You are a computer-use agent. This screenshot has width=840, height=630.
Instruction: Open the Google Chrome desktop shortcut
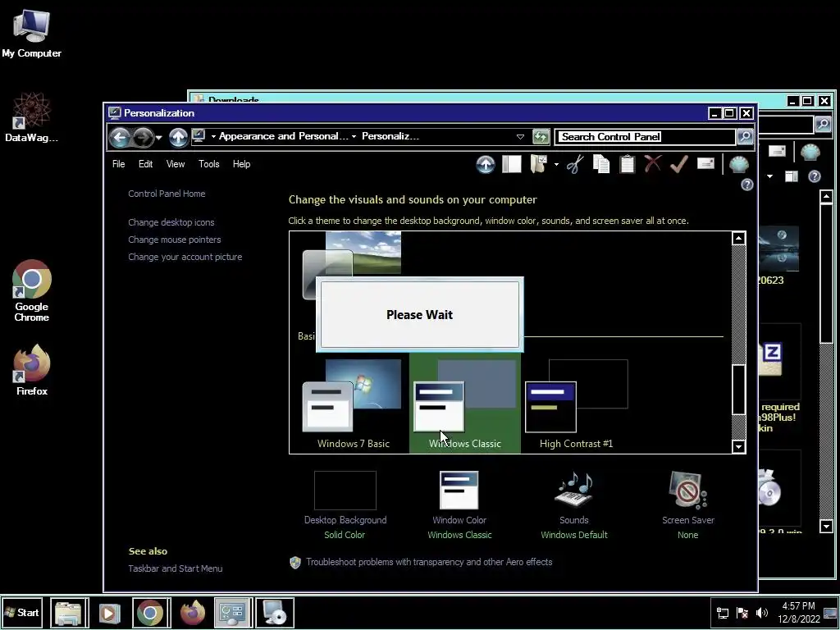point(32,291)
